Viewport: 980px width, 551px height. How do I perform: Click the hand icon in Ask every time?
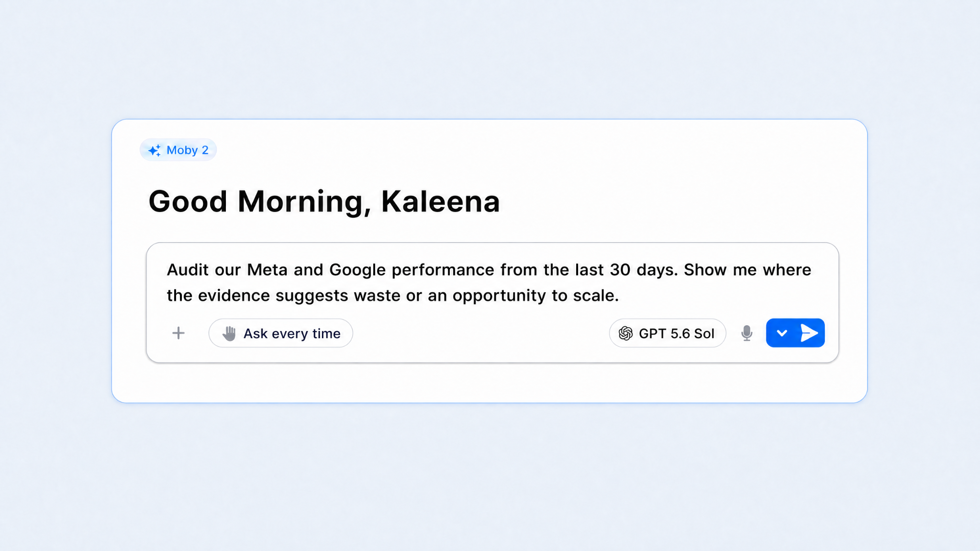[x=229, y=333]
